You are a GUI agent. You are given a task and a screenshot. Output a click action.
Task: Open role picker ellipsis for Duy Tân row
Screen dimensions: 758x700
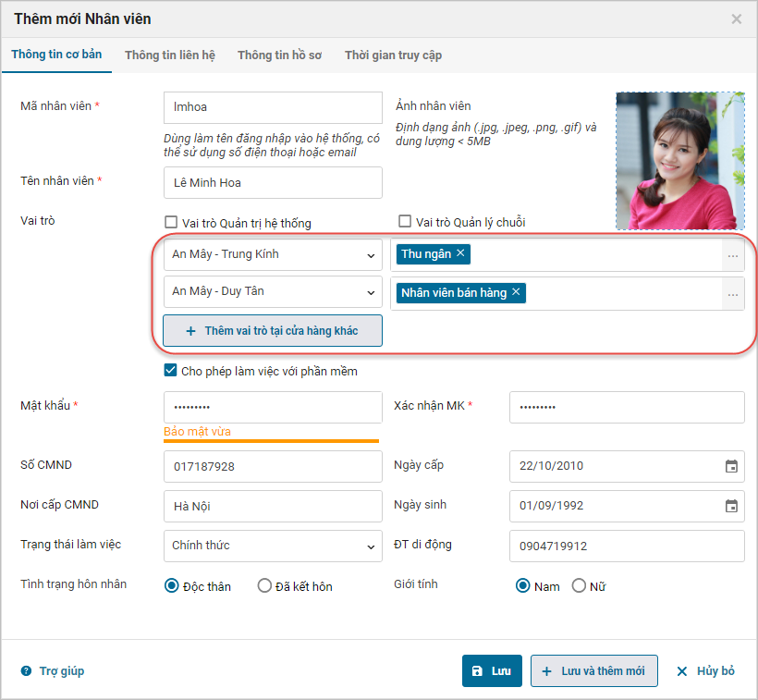733,294
